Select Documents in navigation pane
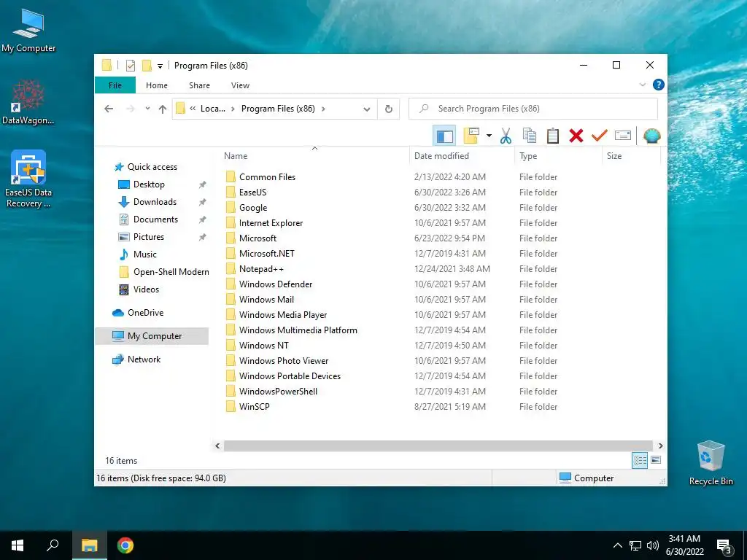 tap(155, 219)
